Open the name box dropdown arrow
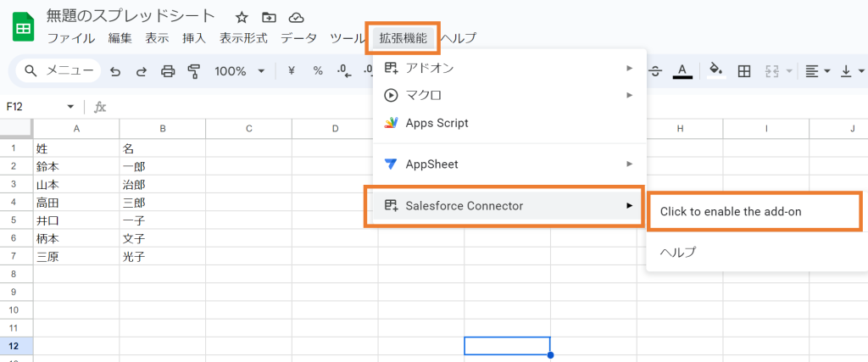Image resolution: width=868 pixels, height=362 pixels. click(x=70, y=107)
